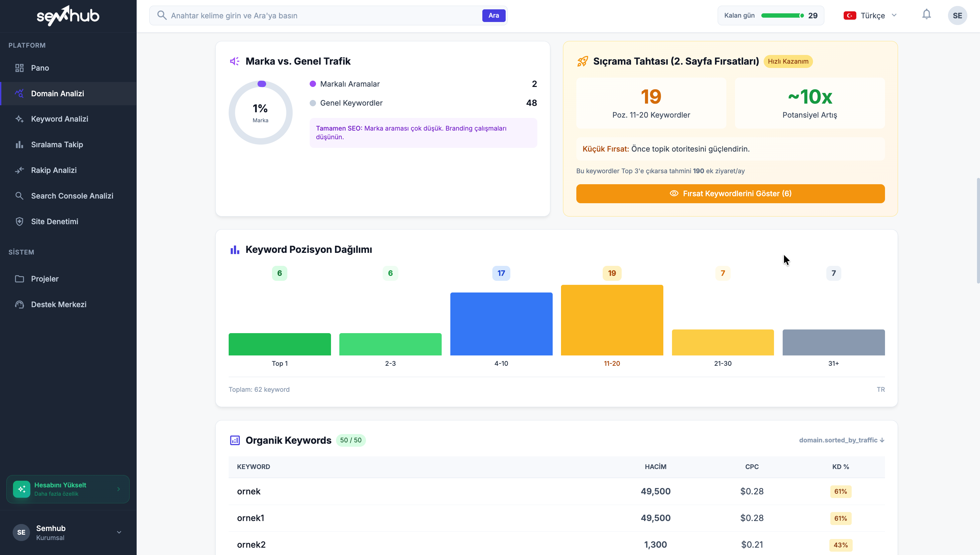Image resolution: width=980 pixels, height=555 pixels.
Task: Open Rakip Analizi section
Action: tap(54, 170)
